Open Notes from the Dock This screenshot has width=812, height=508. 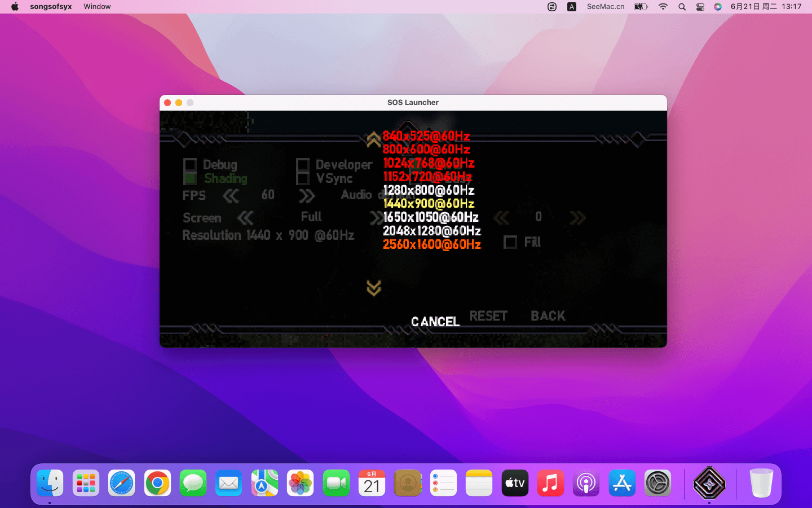(479, 483)
